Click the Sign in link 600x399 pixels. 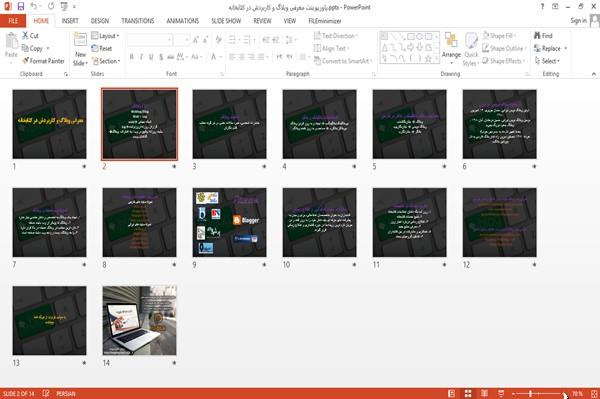[x=578, y=21]
